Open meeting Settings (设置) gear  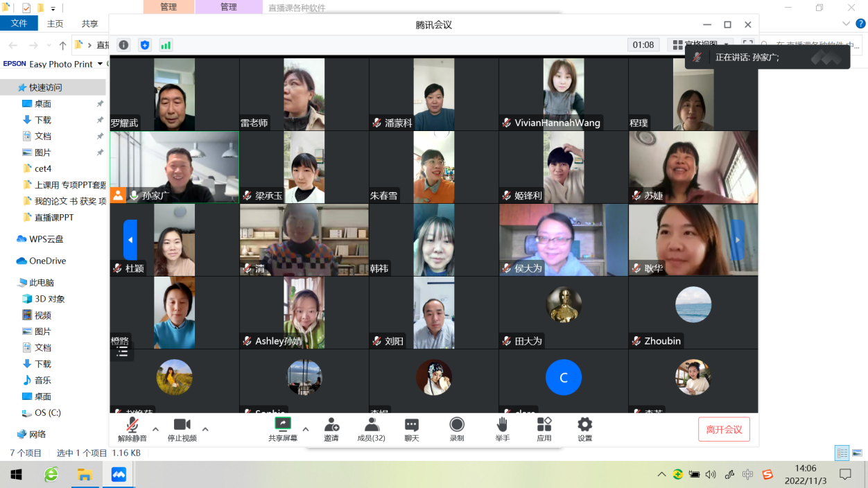coord(585,425)
